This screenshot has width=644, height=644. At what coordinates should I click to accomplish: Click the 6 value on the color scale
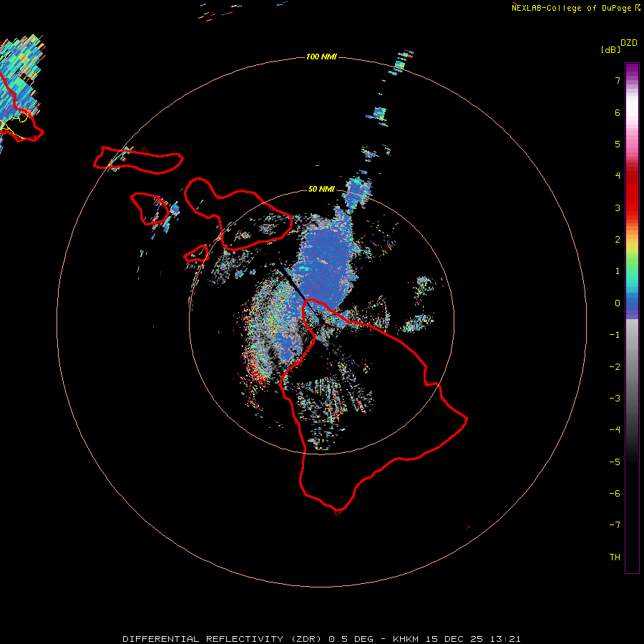(618, 112)
